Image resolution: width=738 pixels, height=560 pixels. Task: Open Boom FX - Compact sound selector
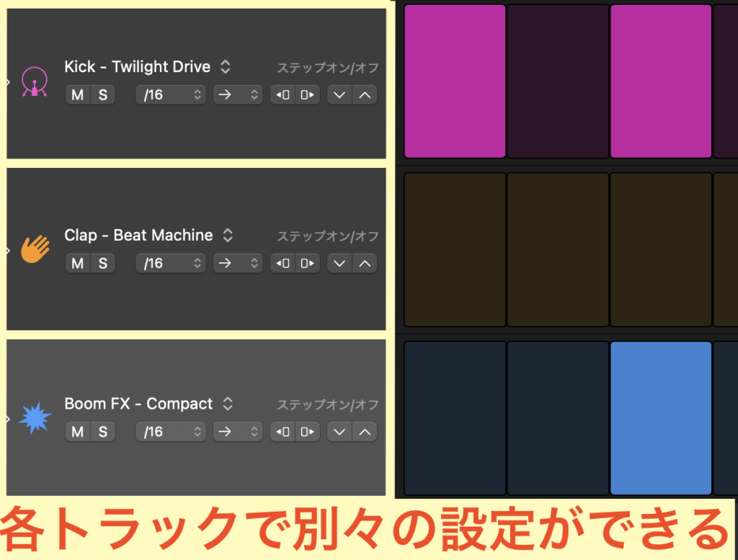click(x=228, y=404)
